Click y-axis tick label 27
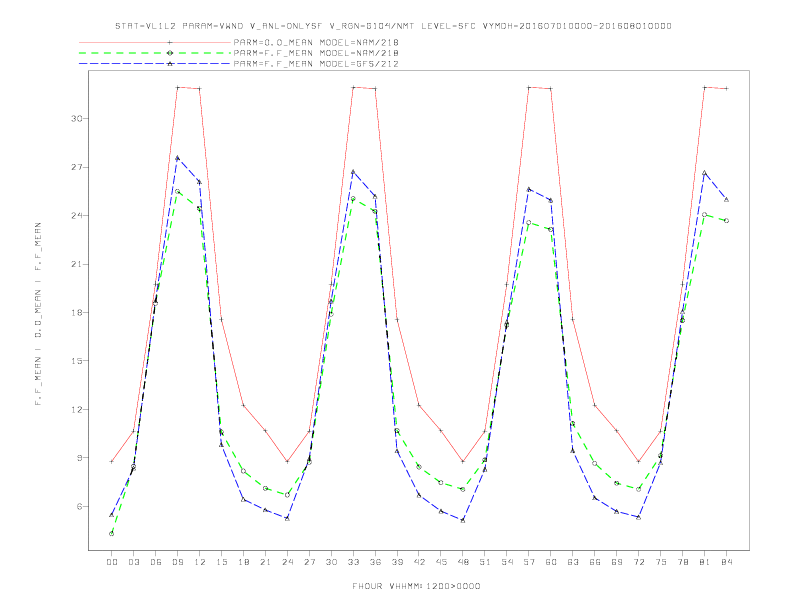This screenshot has height=612, width=792. [x=76, y=167]
